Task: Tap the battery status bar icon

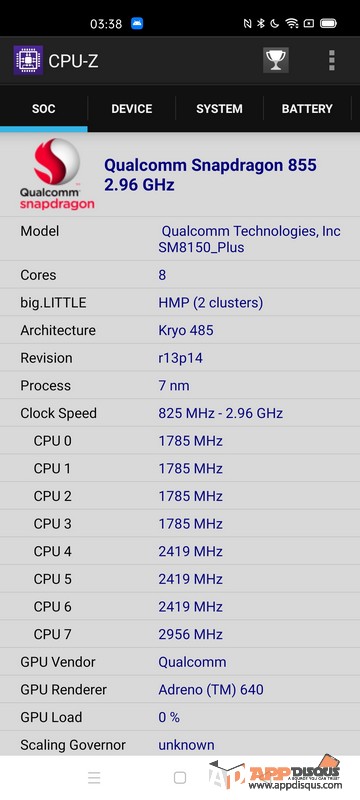Action: pyautogui.click(x=328, y=23)
